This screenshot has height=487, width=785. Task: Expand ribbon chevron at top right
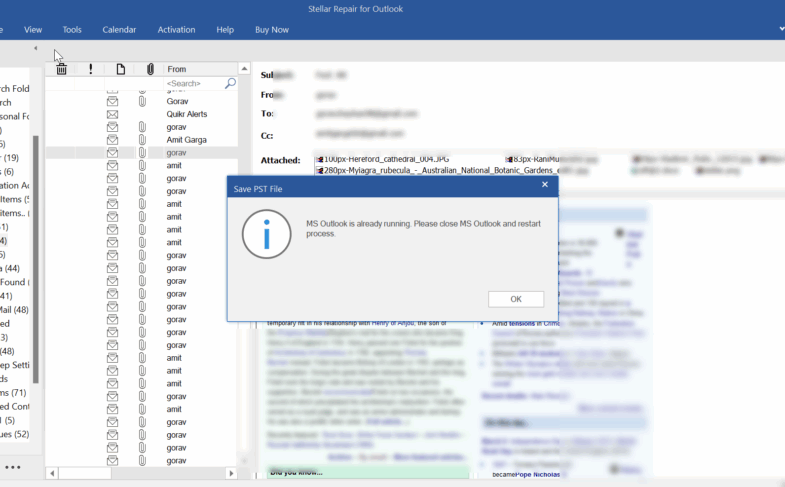pos(781,29)
